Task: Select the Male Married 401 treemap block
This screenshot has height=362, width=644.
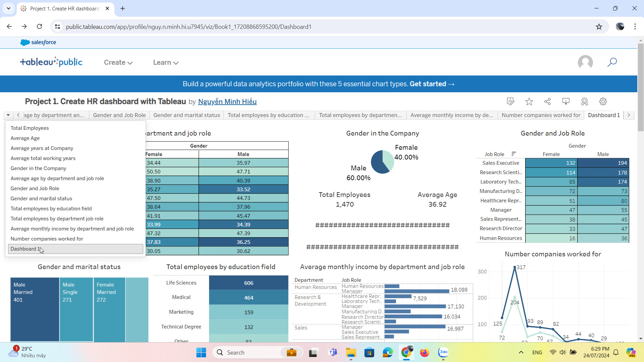Action: (x=35, y=309)
